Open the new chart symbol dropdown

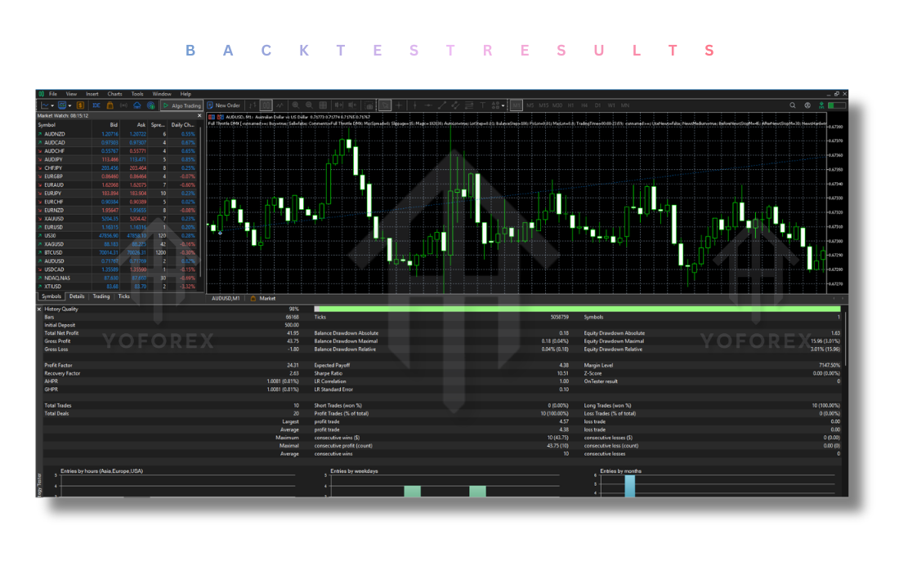(x=51, y=105)
